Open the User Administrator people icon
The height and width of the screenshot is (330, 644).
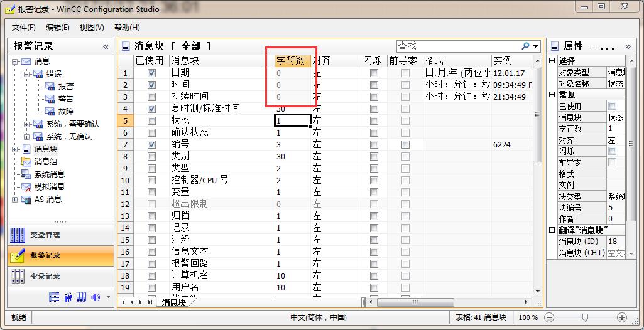point(68,297)
